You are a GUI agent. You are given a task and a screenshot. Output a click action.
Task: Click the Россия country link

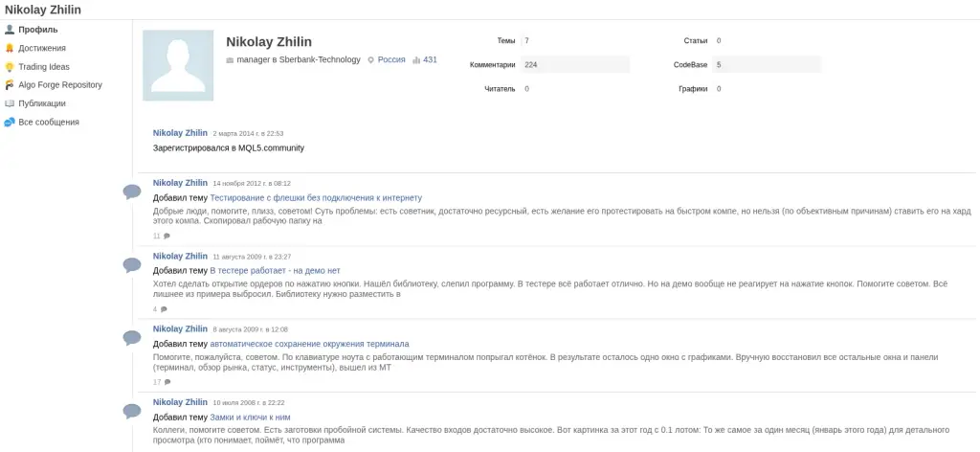point(391,60)
